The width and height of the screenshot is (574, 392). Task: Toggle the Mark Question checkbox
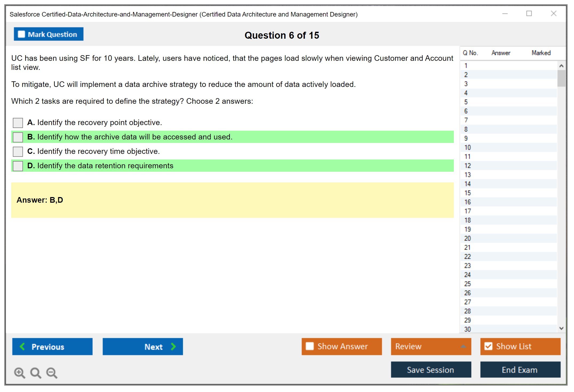pos(21,34)
